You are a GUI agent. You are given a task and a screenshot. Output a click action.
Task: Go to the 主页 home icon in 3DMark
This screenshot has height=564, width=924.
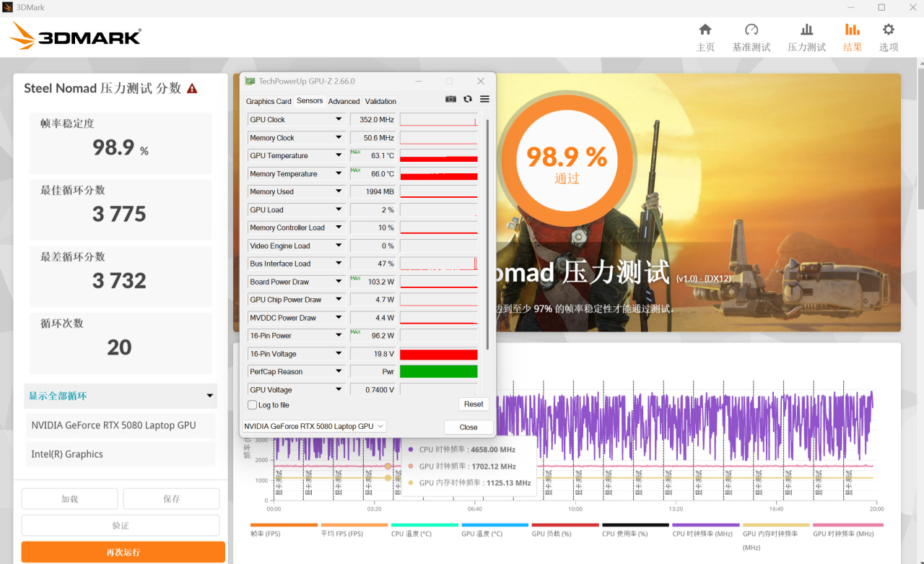(705, 30)
